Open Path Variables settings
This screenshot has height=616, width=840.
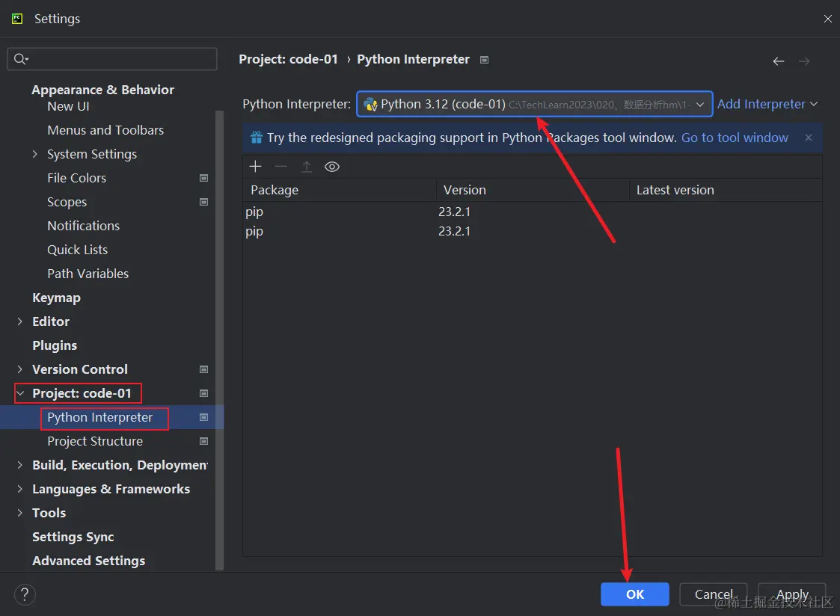coord(88,274)
